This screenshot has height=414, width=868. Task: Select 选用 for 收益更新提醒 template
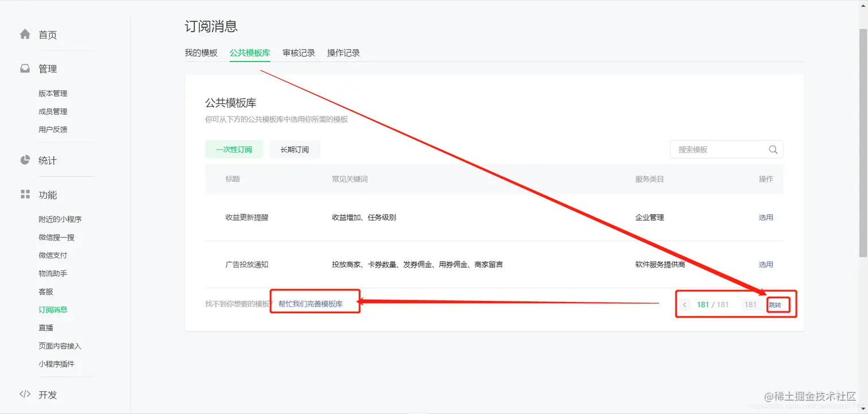[x=766, y=217]
